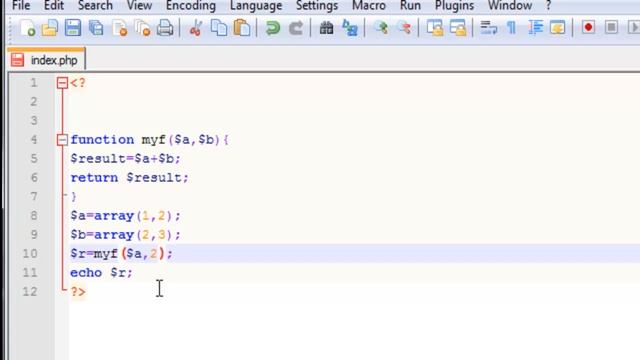Open the View menu
This screenshot has width=640, height=360.
point(139,6)
